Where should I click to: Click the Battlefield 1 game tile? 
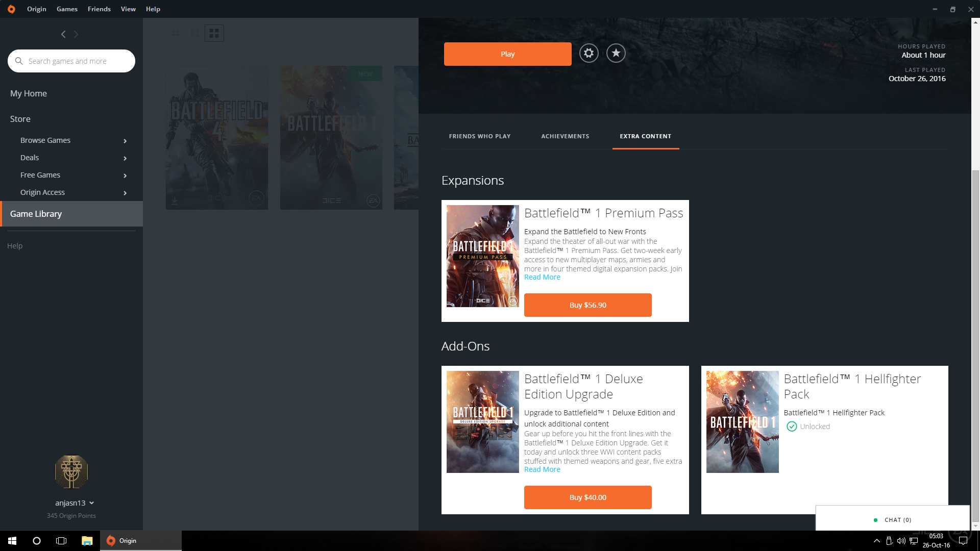(x=331, y=138)
